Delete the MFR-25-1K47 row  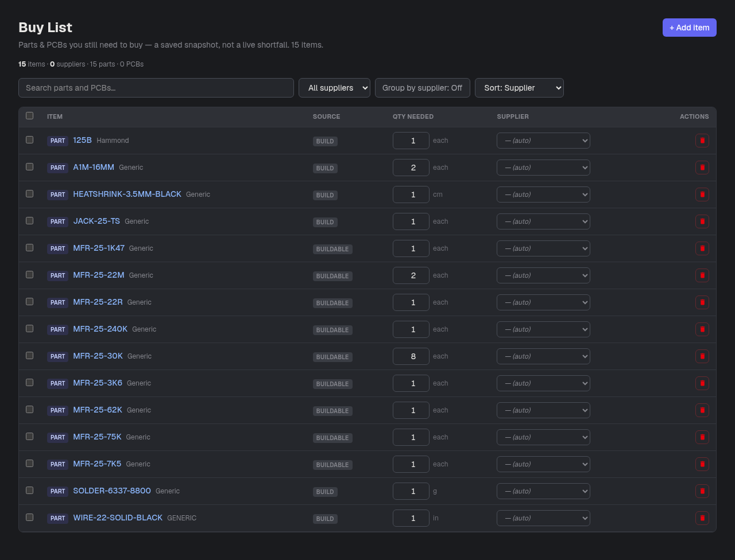click(x=702, y=248)
